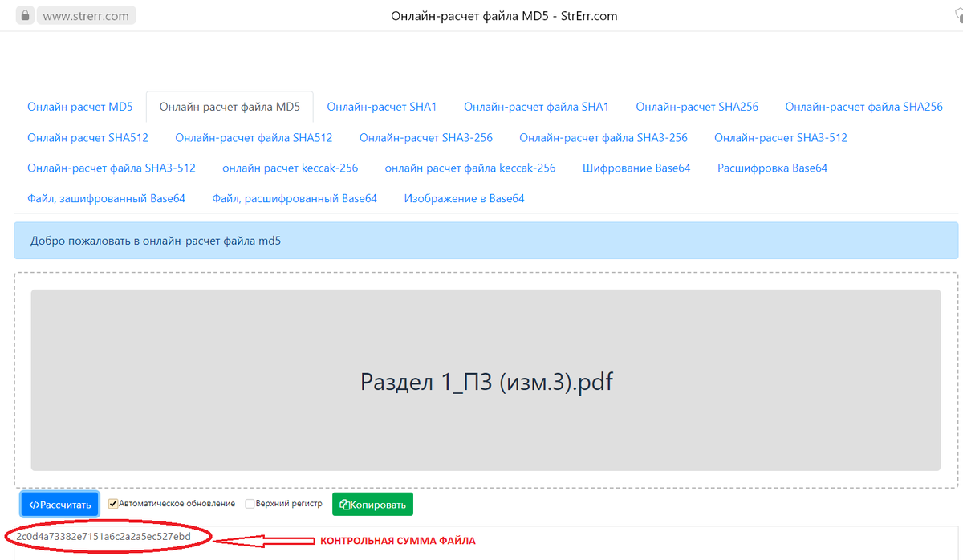This screenshot has height=560, width=963.
Task: Enable the Верхний регистр checkbox
Action: click(249, 503)
